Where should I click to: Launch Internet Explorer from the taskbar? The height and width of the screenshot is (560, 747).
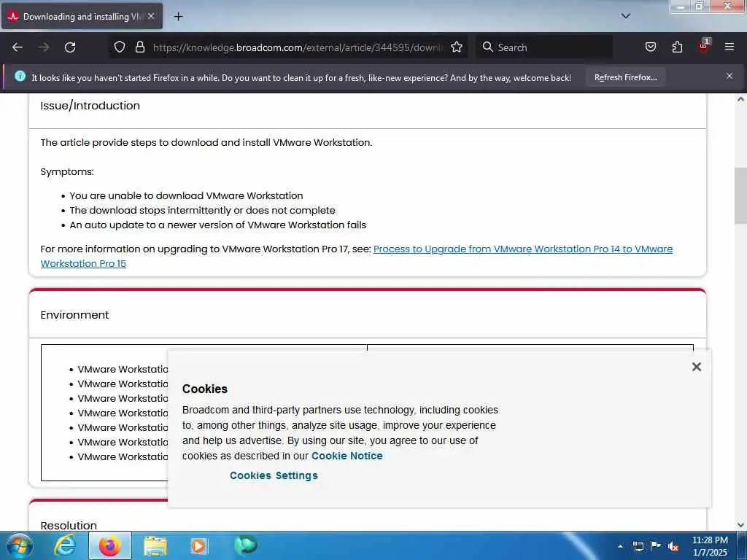[x=65, y=545]
